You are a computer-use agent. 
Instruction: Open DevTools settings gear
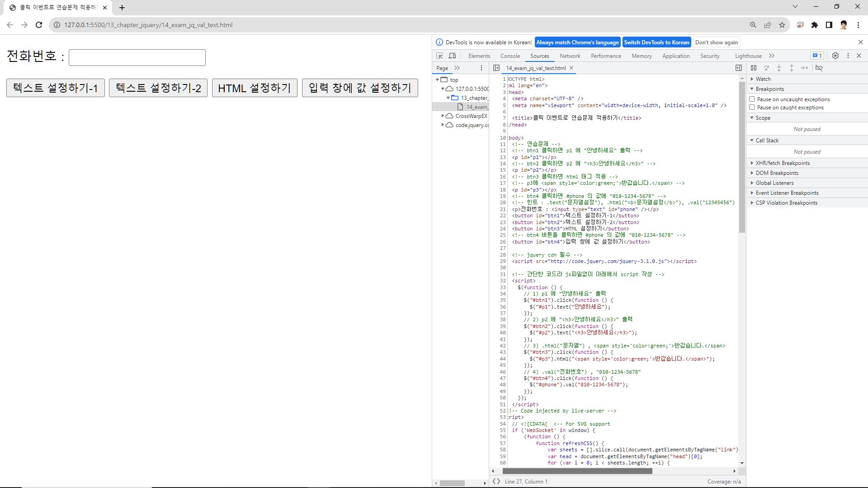(x=835, y=56)
